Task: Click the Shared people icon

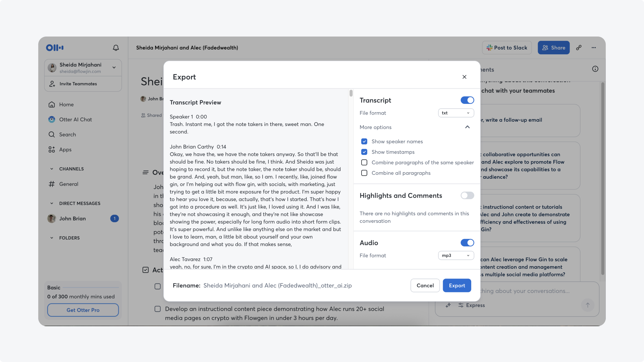Action: point(143,115)
